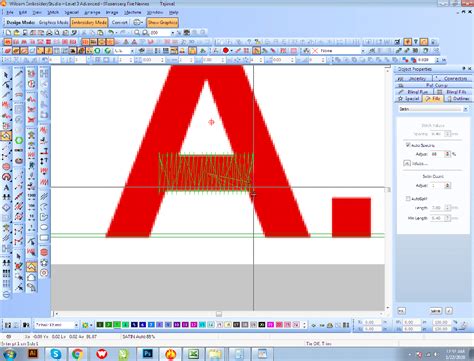Open the None dropdown in toolbar
Screen dimensions: 474x361
(x=363, y=51)
